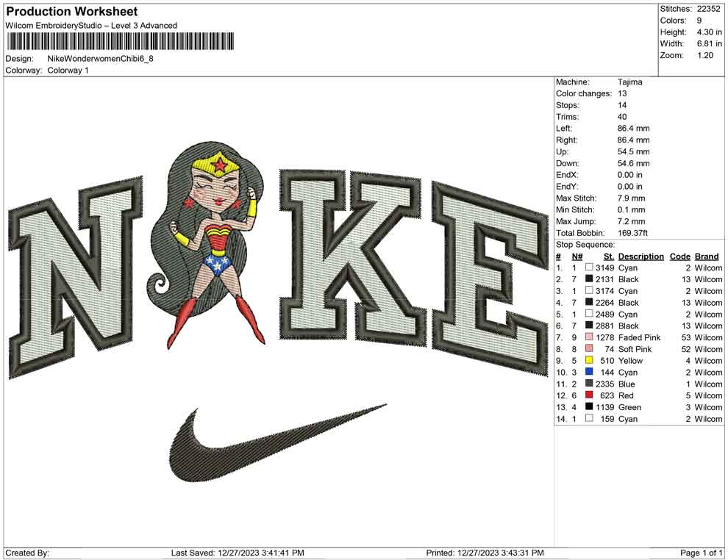Click 'Soft Pink' description in stop 8
The height and width of the screenshot is (560, 728).
[635, 349]
